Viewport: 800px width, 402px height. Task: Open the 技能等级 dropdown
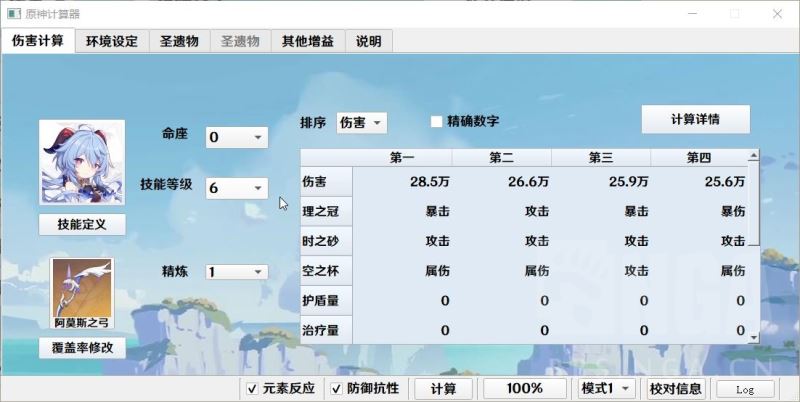[x=237, y=188]
